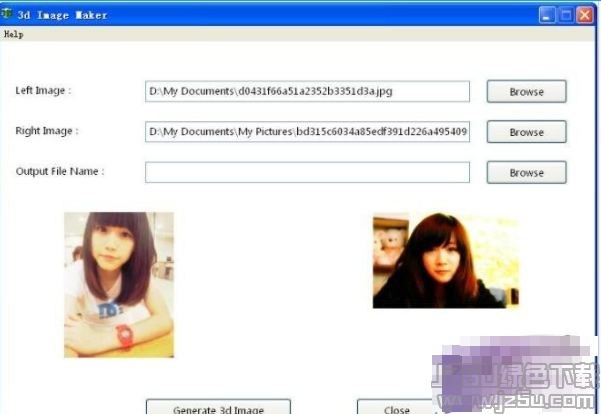This screenshot has width=601, height=414.
Task: Browse for the Right Image file
Action: [x=526, y=132]
